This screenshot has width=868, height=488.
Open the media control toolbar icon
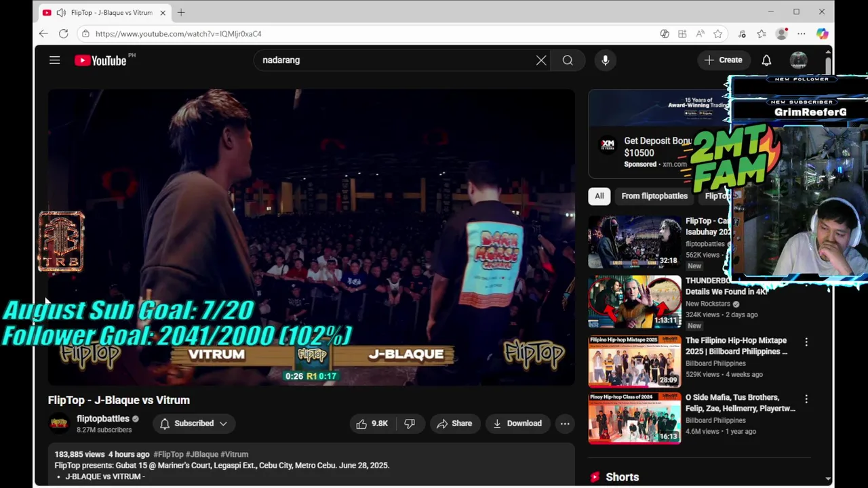742,34
